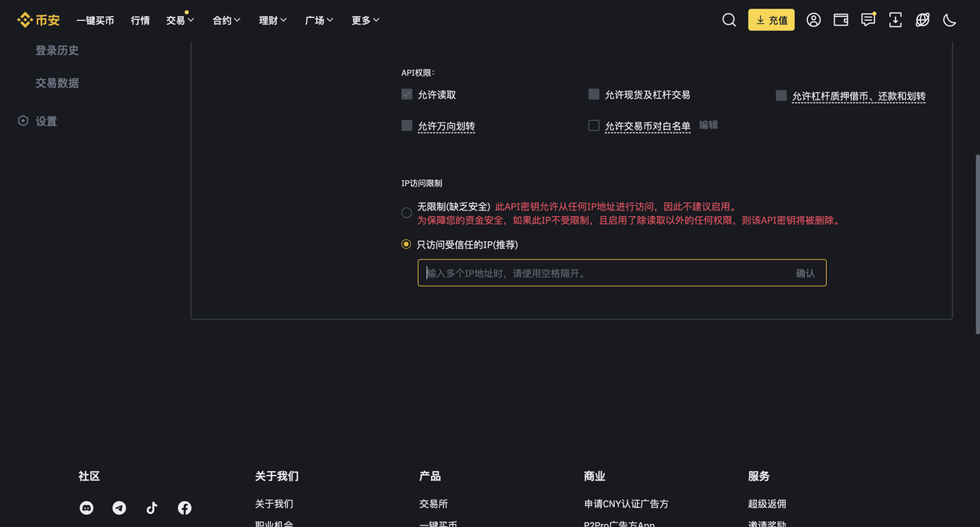
Task: Click the trusted IP address input field
Action: pos(605,273)
